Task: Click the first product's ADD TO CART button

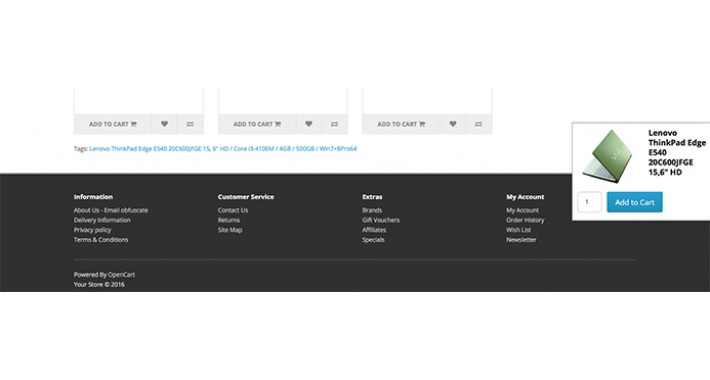Action: point(113,124)
